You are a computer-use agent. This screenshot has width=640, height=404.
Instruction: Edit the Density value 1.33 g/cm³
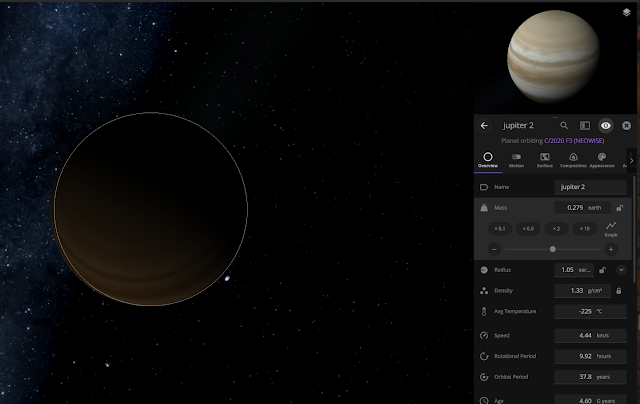582,291
